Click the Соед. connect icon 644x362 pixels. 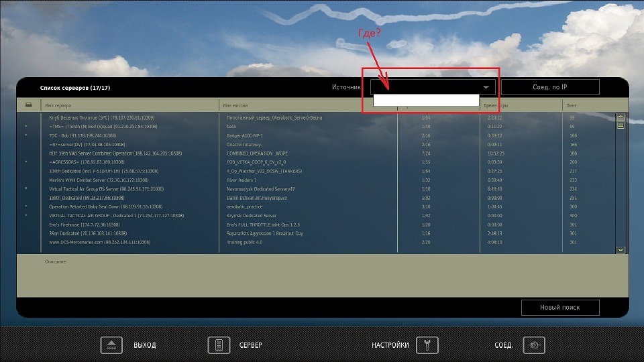[x=534, y=345]
